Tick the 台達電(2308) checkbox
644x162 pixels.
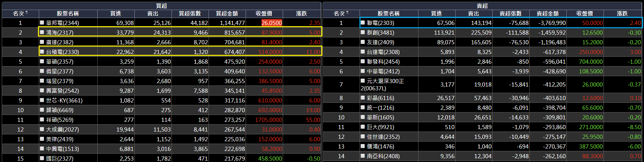click(x=363, y=51)
